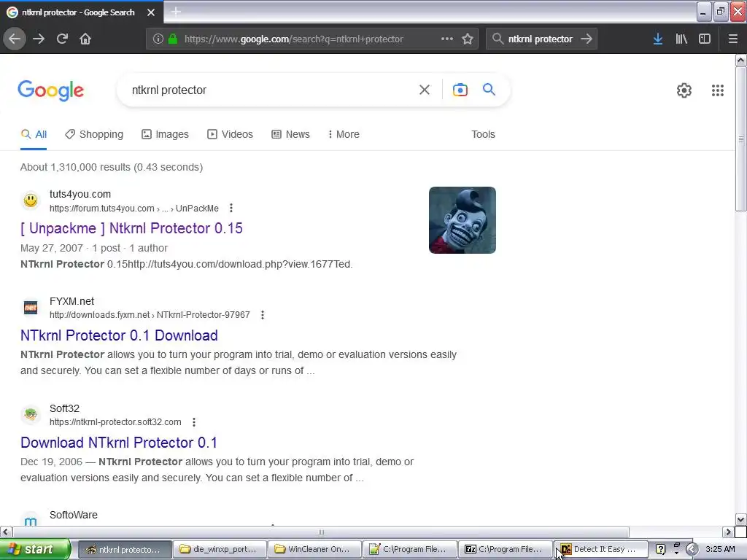This screenshot has width=747, height=560.
Task: Bookmark this page with the star
Action: (x=468, y=39)
